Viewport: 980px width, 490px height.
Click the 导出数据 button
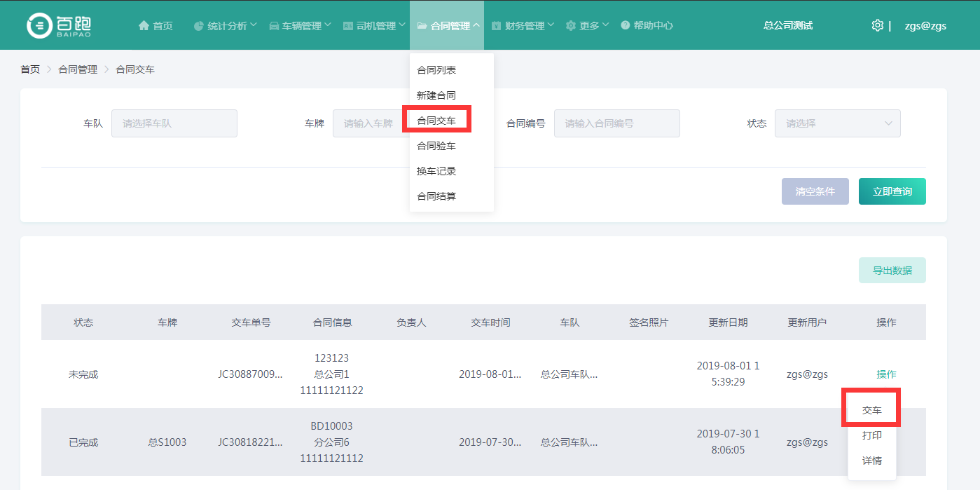point(892,271)
